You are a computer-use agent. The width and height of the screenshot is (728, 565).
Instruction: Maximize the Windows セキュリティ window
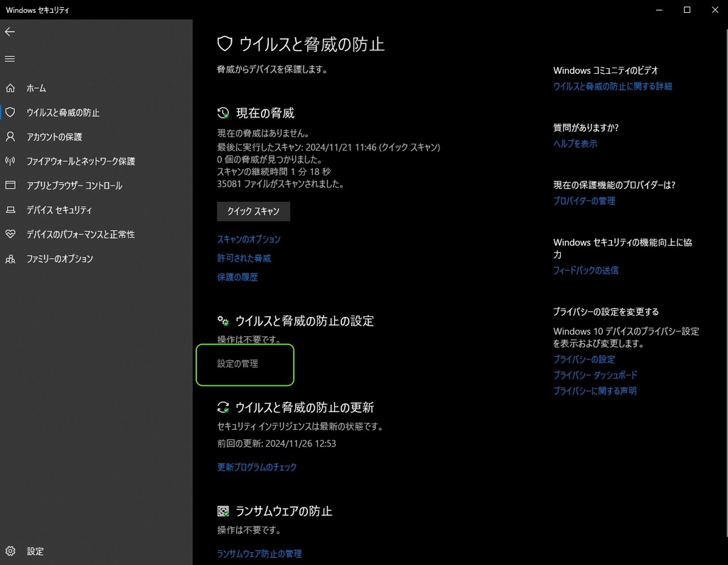[x=687, y=10]
